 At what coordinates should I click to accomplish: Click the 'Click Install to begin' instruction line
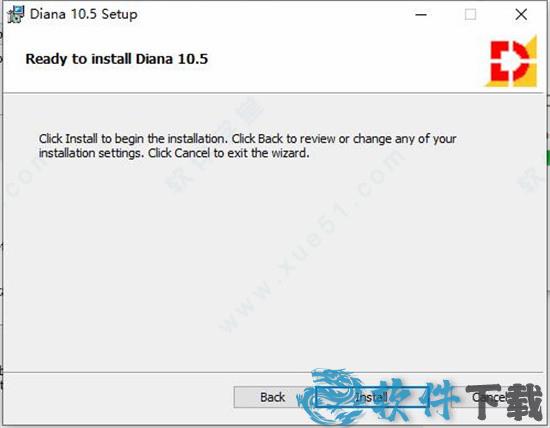tap(247, 139)
